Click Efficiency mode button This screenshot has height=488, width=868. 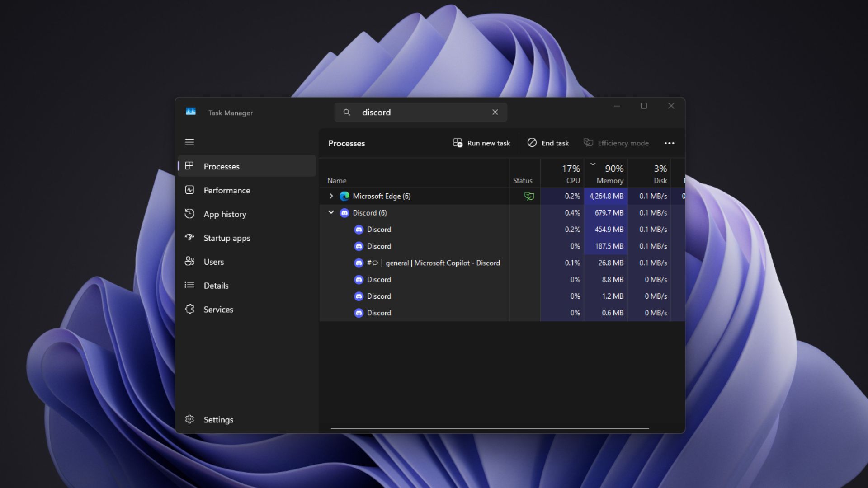(616, 143)
